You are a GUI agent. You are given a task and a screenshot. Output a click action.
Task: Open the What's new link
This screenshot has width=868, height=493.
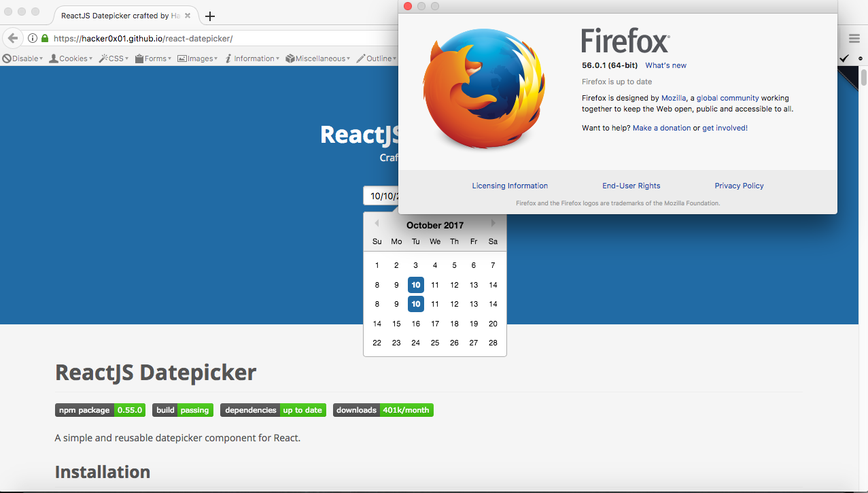point(665,65)
